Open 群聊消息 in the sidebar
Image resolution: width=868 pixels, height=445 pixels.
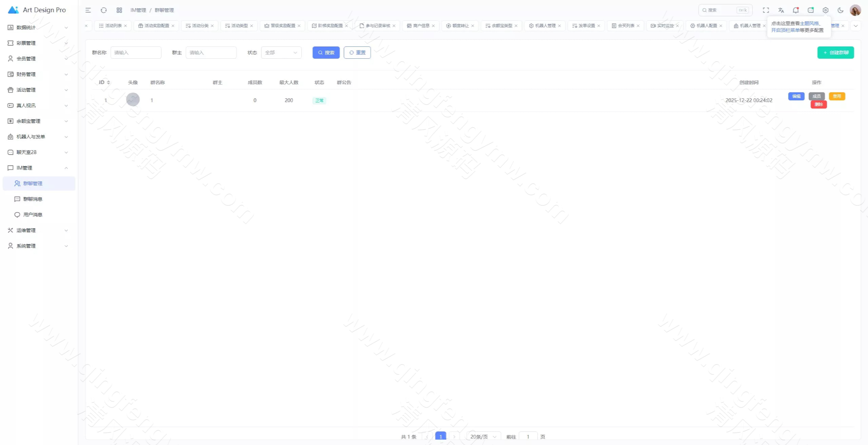(x=39, y=199)
